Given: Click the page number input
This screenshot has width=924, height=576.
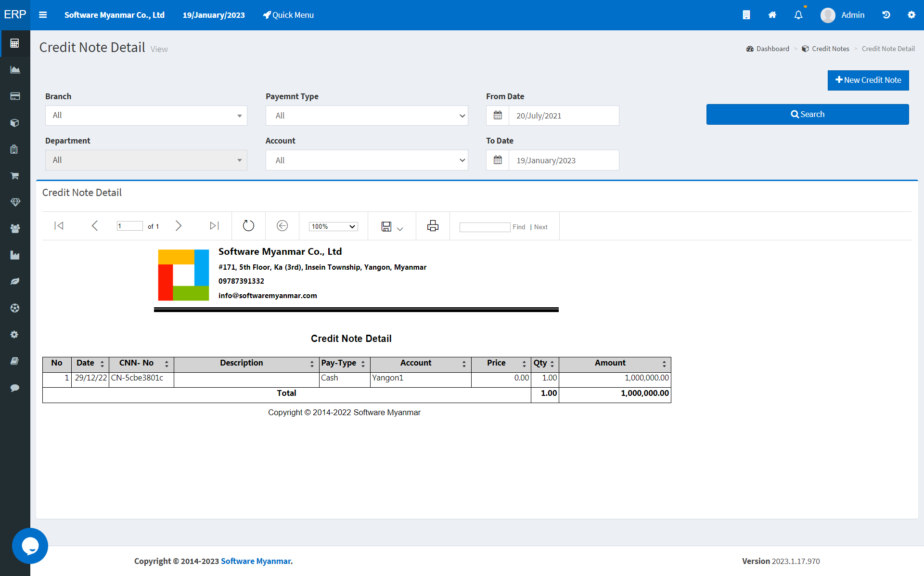Looking at the screenshot, I should click(x=130, y=226).
